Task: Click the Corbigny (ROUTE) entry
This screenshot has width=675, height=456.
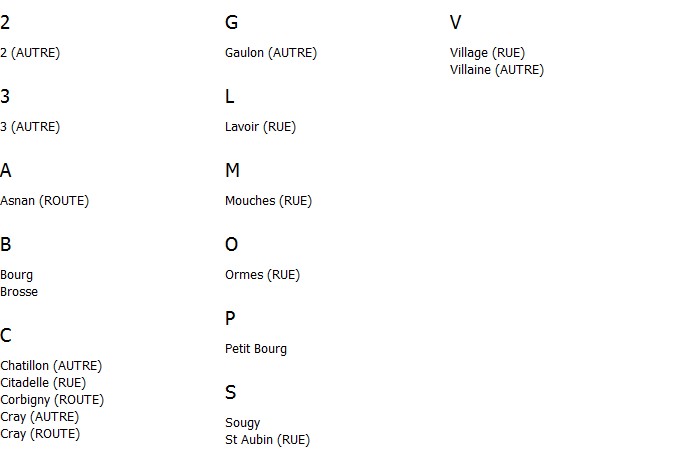Action: pos(52,400)
